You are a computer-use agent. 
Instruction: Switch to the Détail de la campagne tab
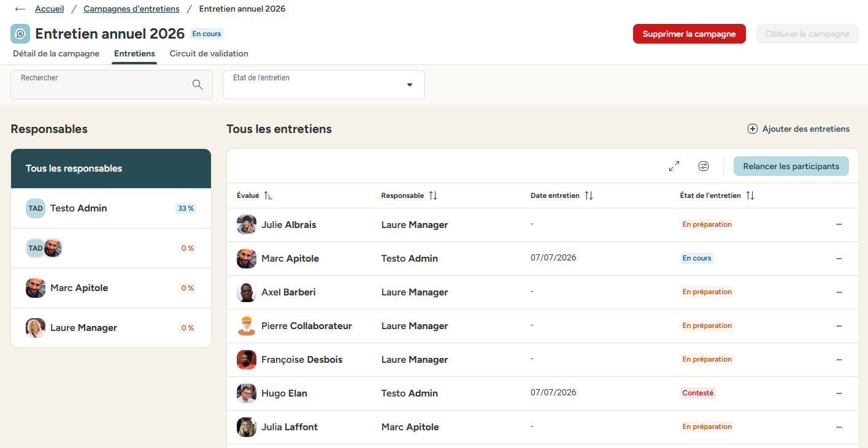coord(56,53)
